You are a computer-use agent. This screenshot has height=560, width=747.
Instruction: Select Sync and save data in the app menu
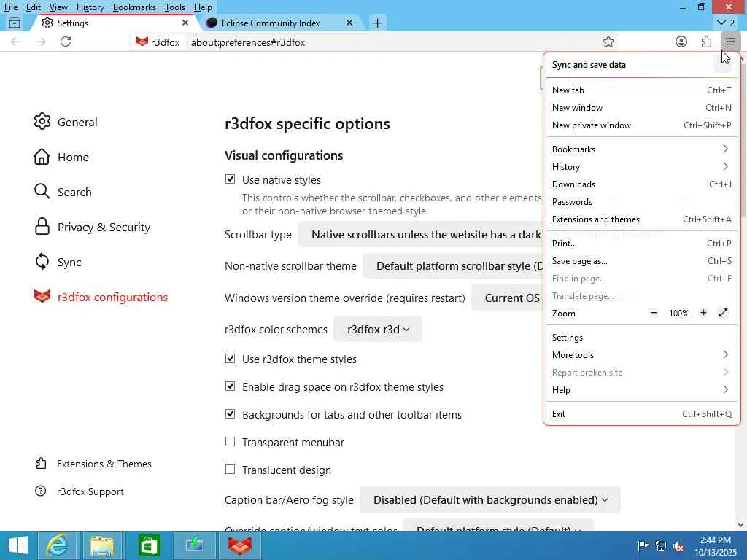coord(640,65)
